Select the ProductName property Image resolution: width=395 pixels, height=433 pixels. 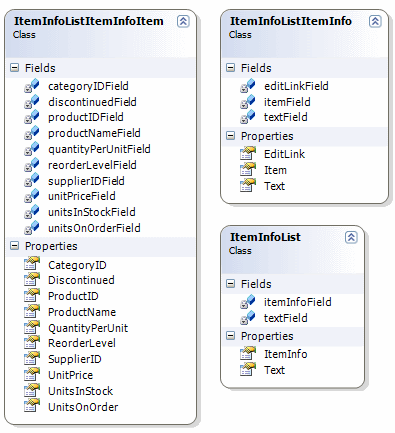click(x=82, y=312)
